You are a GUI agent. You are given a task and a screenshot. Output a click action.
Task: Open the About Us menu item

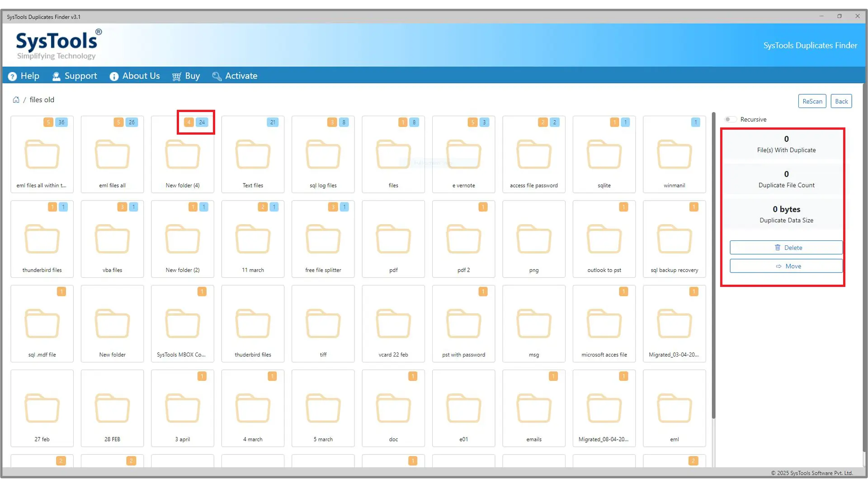pos(135,76)
